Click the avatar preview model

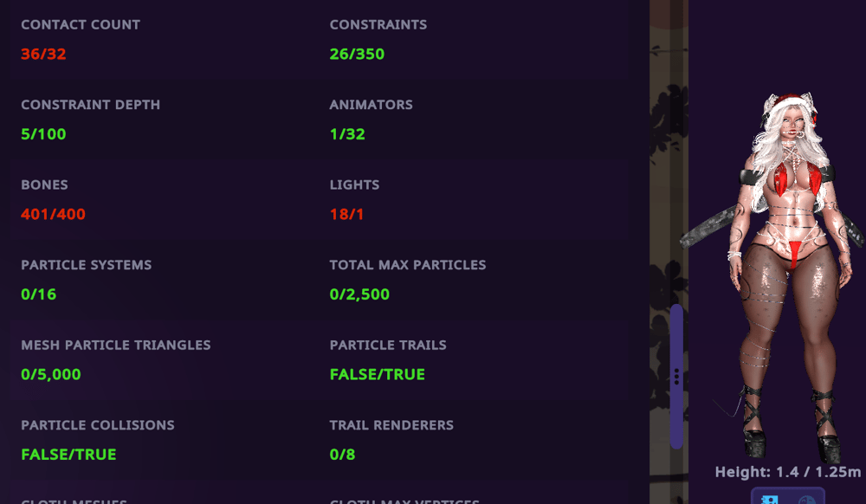coord(784,277)
